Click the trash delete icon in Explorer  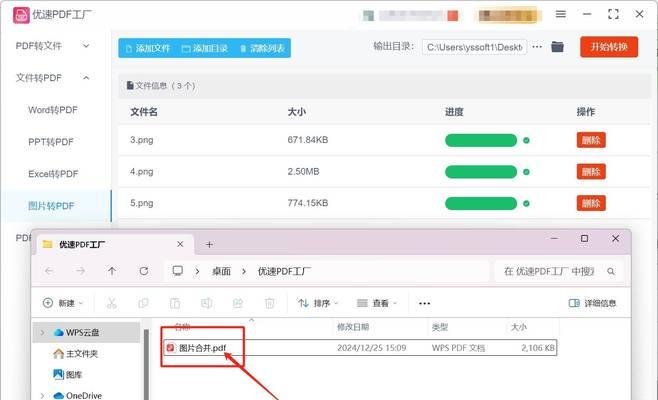269,303
